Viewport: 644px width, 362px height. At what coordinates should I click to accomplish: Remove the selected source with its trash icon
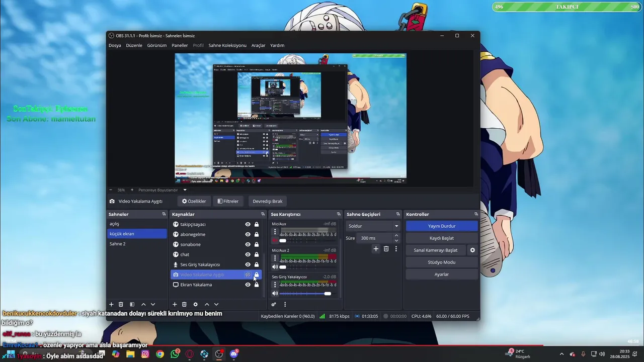tap(184, 304)
